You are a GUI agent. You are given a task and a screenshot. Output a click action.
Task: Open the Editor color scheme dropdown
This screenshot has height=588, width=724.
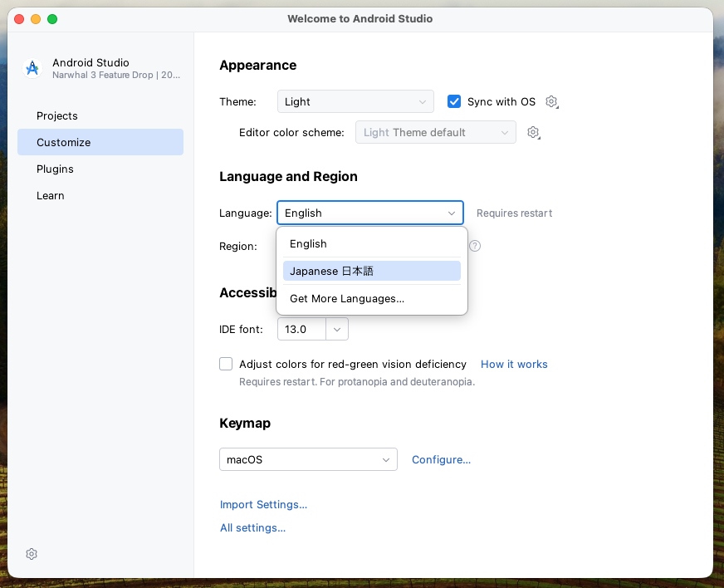[x=435, y=133]
